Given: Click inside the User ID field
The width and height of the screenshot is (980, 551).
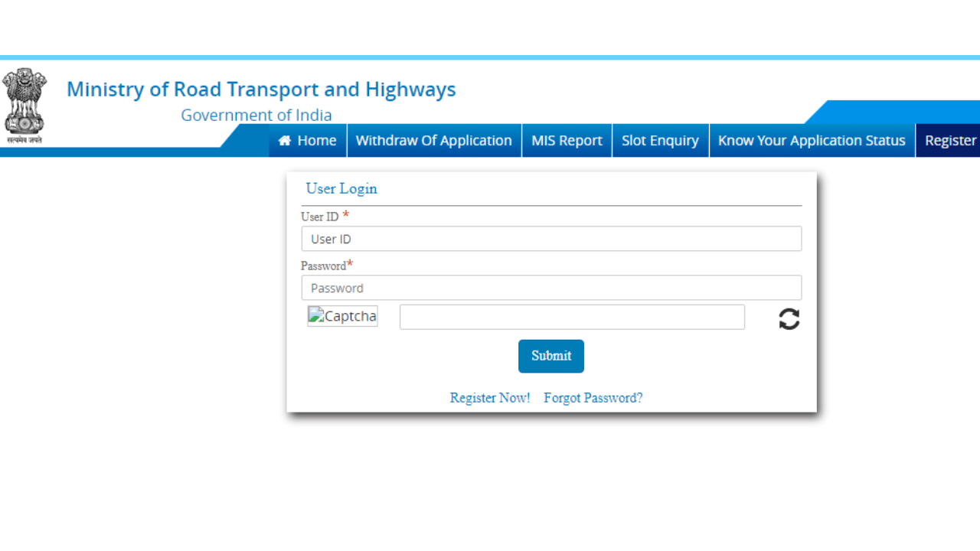Looking at the screenshot, I should pyautogui.click(x=551, y=239).
